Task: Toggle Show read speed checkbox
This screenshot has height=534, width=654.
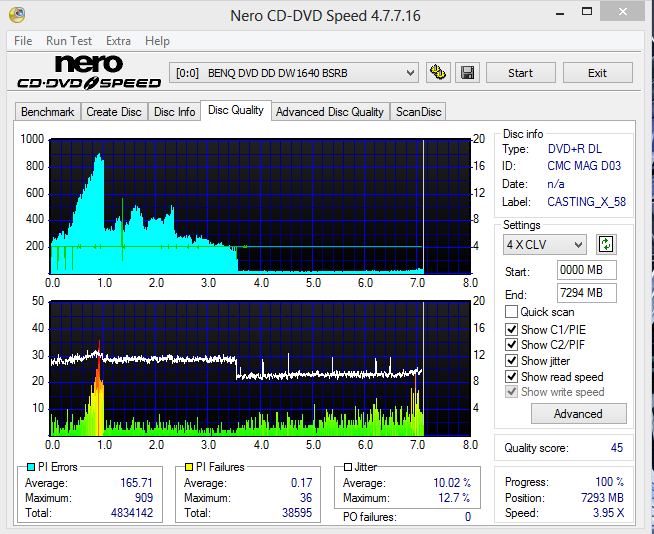Action: (x=511, y=376)
